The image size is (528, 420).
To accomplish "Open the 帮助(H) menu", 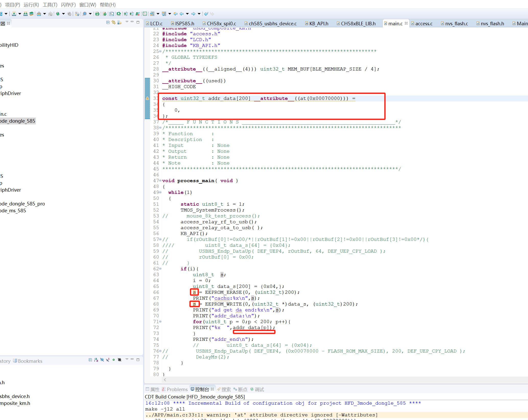I will [108, 5].
